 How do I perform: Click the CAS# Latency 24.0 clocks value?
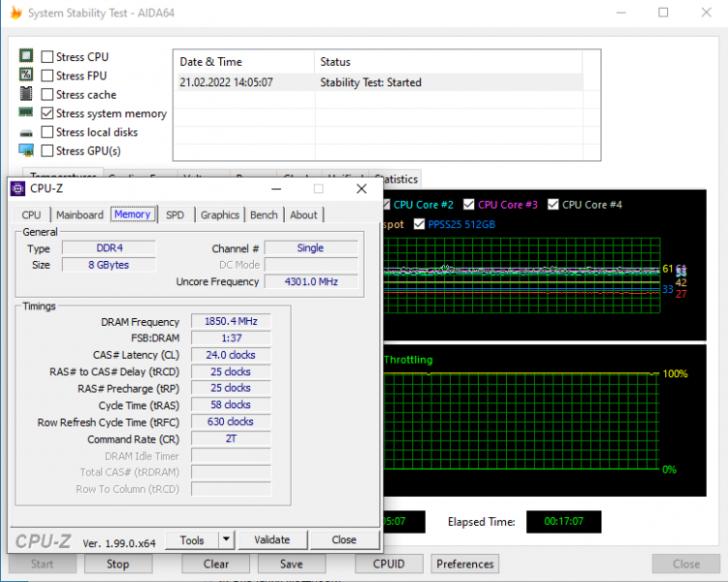231,355
